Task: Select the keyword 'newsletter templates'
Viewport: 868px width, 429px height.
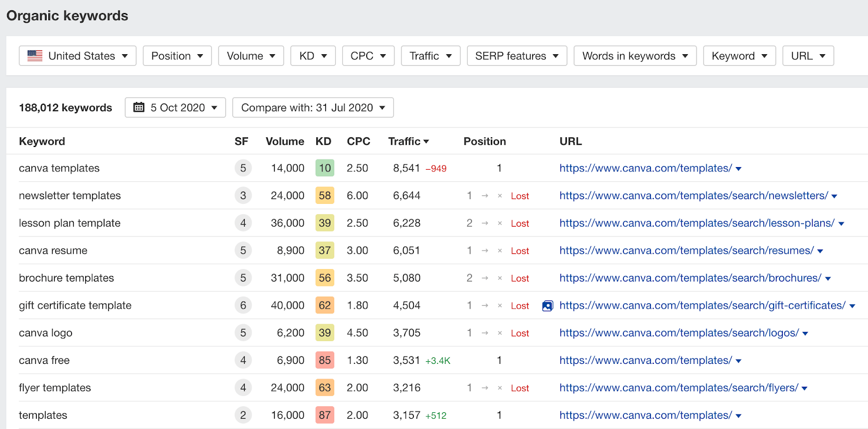Action: [x=70, y=196]
